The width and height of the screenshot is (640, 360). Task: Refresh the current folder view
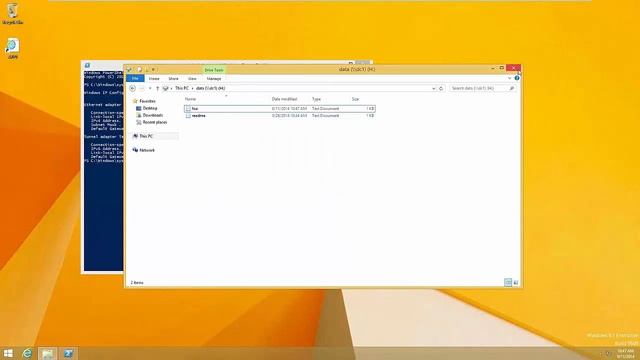pos(441,88)
